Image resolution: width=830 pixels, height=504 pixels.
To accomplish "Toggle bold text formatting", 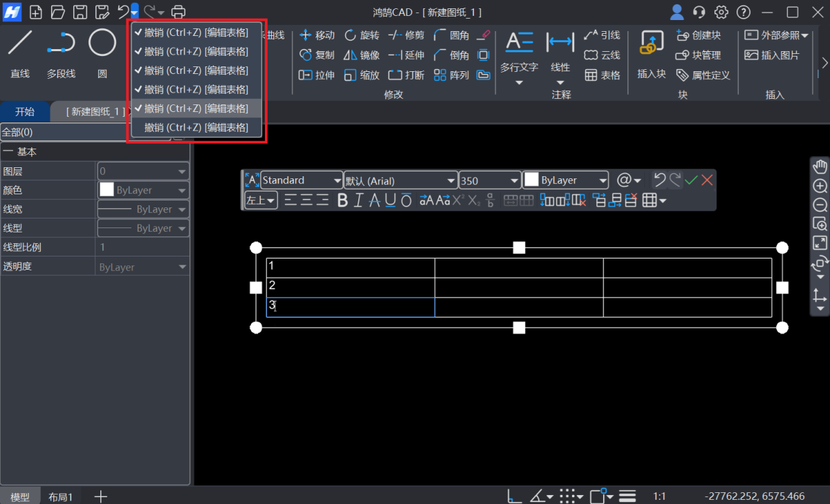I will coord(342,200).
